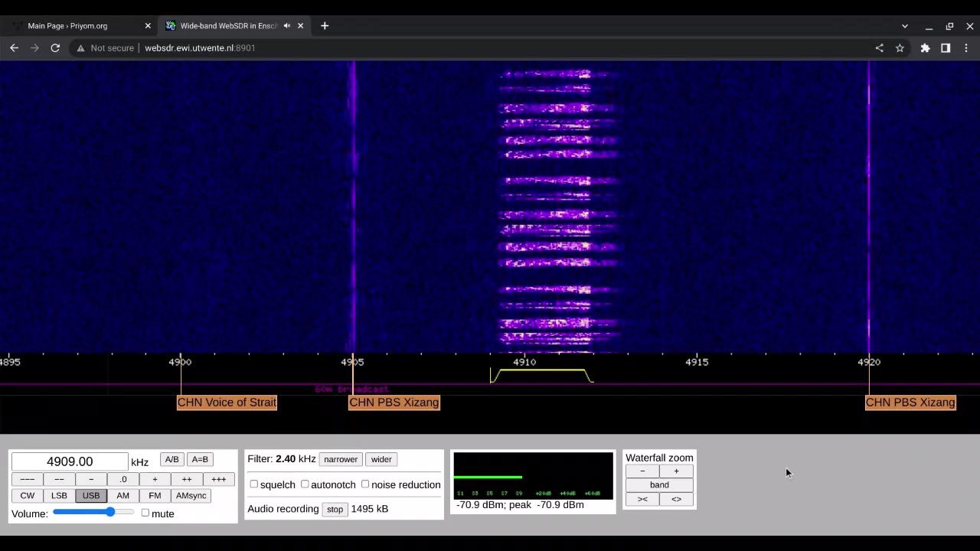980x551 pixels.
Task: Select FM mode
Action: click(155, 495)
